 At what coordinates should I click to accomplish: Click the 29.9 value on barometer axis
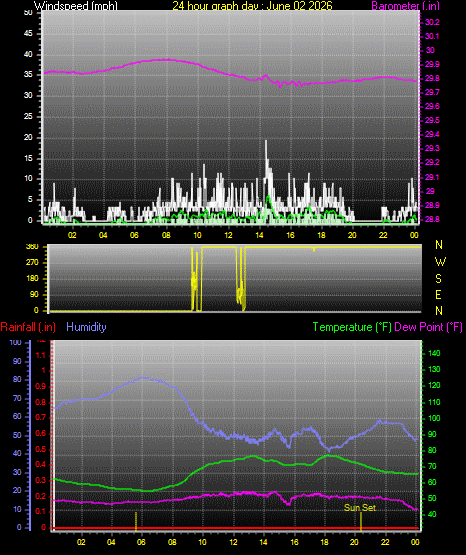click(x=432, y=64)
